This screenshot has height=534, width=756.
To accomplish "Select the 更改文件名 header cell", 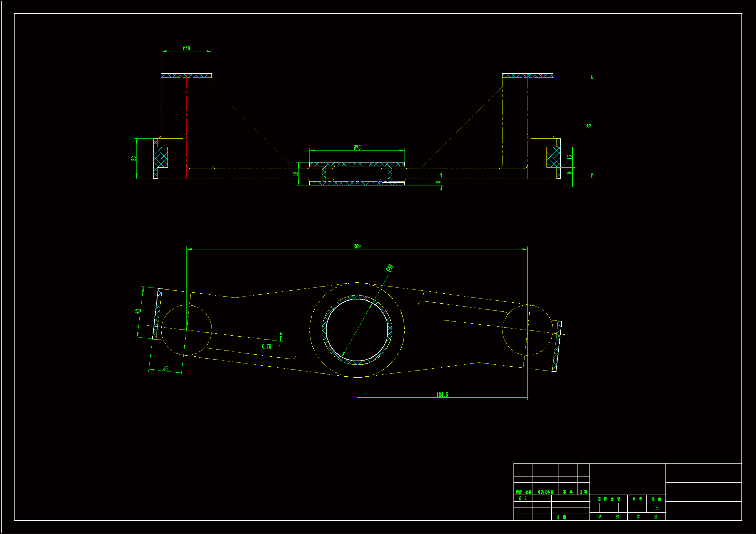I will (545, 492).
